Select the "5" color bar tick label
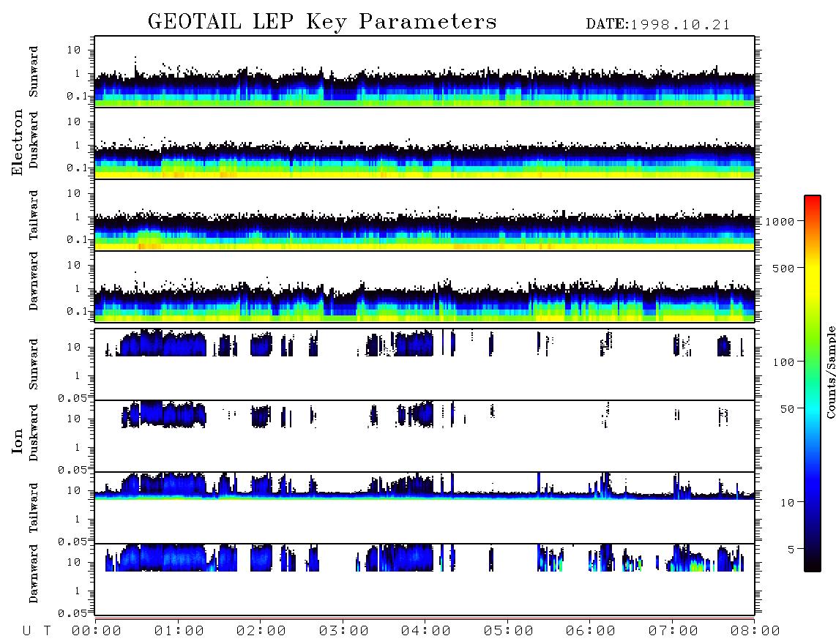 pos(791,550)
